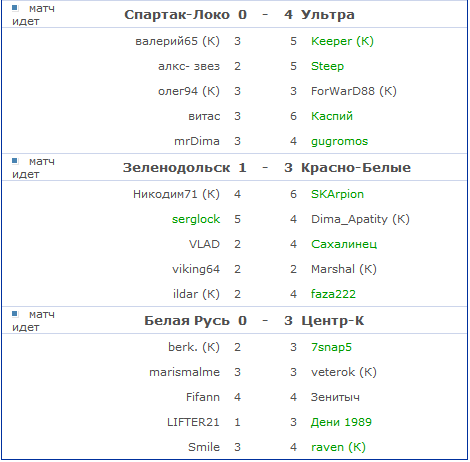The height and width of the screenshot is (462, 470).
Task: Select player 7snap5
Action: click(x=331, y=347)
